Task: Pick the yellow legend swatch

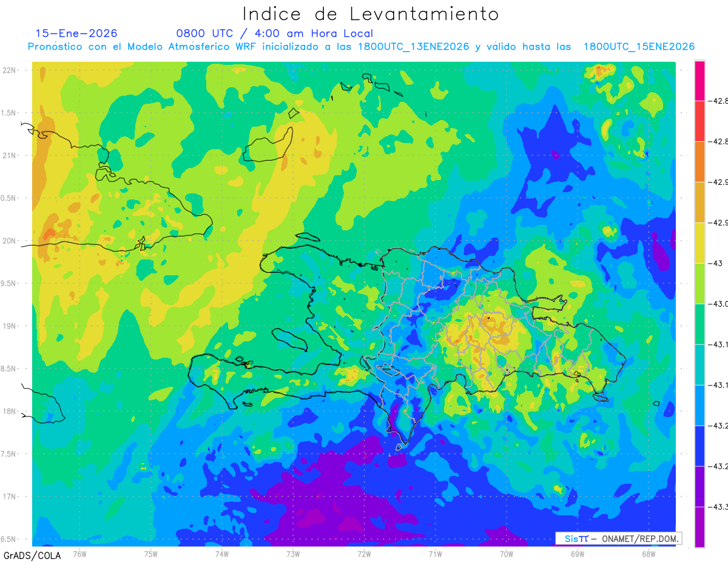Action: (699, 243)
